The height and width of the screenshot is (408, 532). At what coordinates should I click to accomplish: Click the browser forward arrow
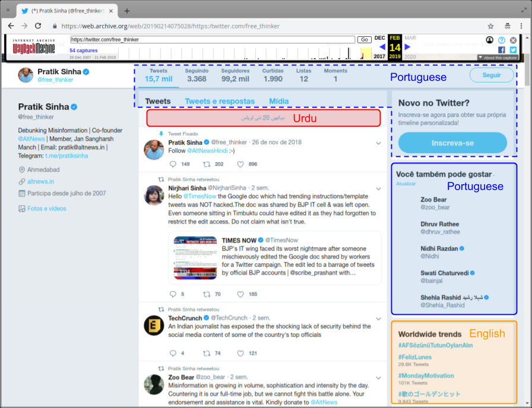(x=24, y=26)
